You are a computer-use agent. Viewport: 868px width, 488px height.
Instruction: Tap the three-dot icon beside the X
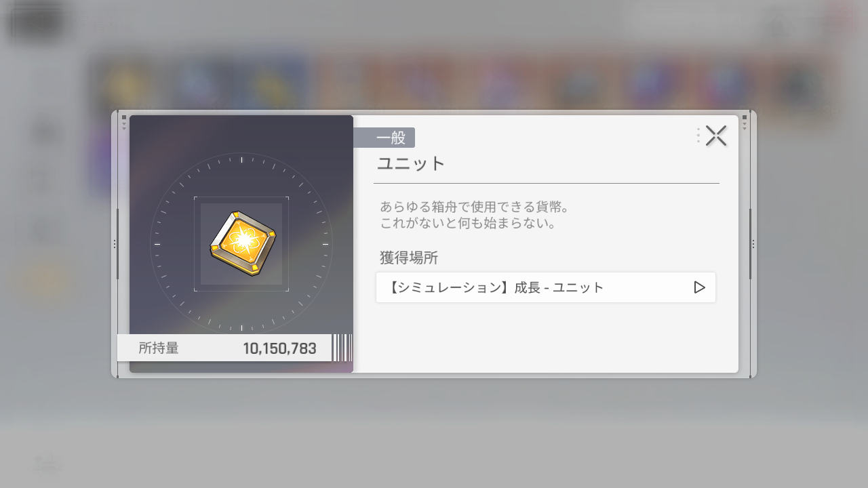[x=698, y=136]
